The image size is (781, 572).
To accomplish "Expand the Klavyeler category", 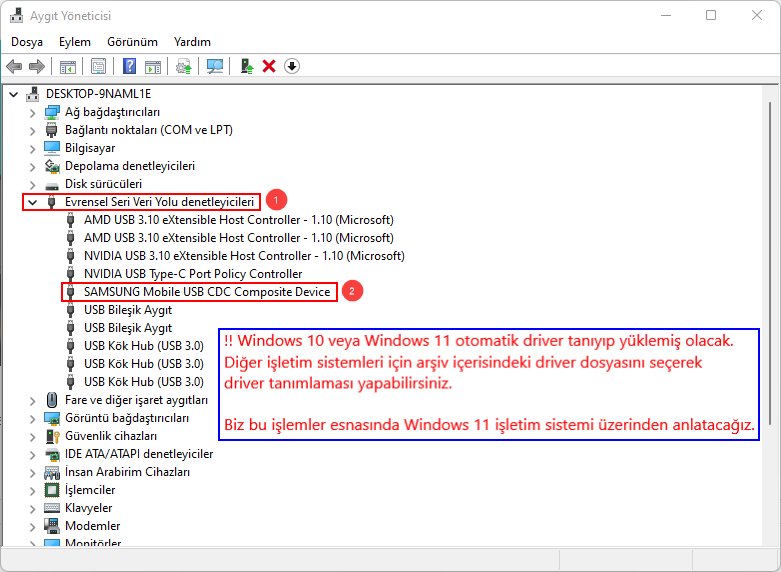I will tap(33, 508).
